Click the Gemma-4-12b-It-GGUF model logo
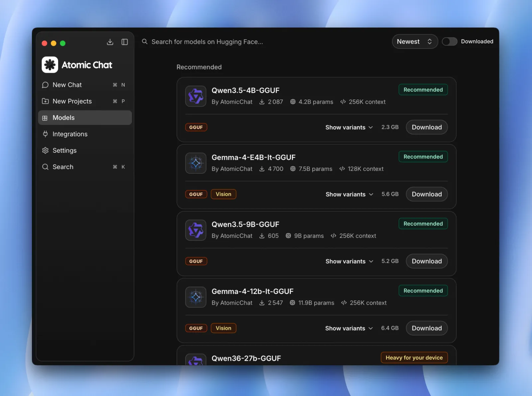The image size is (532, 396). coord(196,297)
